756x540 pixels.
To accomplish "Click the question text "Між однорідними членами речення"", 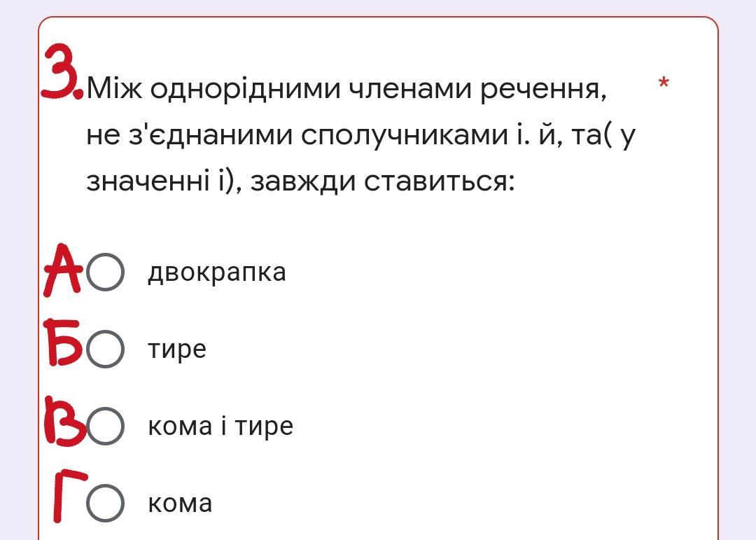I will click(x=345, y=89).
